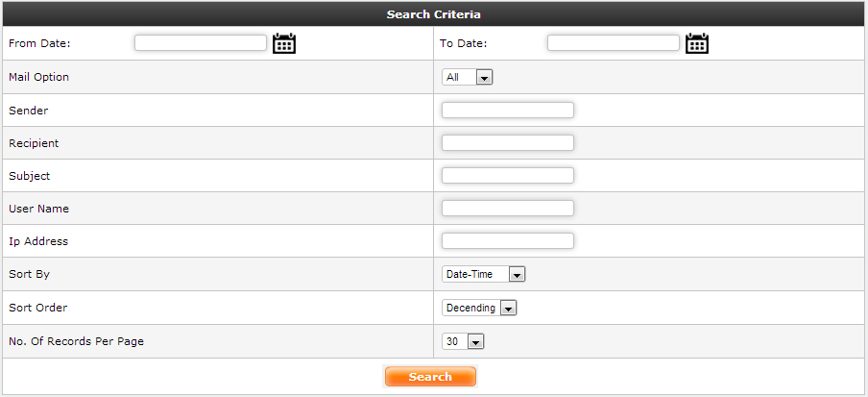The image size is (868, 397).
Task: Select the Subject text field
Action: point(507,175)
